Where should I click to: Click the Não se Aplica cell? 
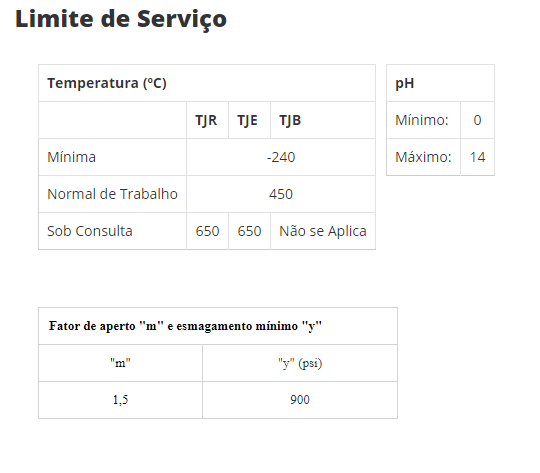point(323,231)
